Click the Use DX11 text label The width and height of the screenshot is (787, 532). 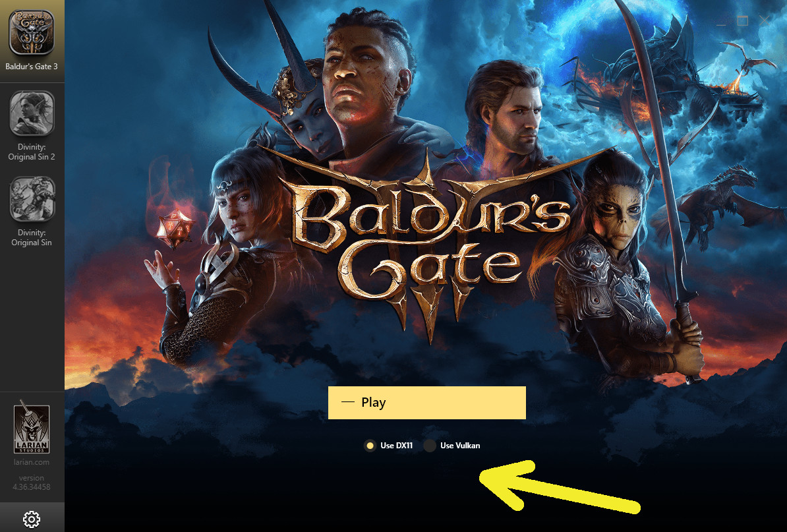coord(397,445)
